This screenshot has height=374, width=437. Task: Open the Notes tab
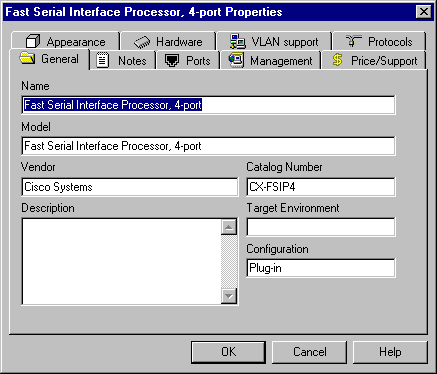(122, 61)
